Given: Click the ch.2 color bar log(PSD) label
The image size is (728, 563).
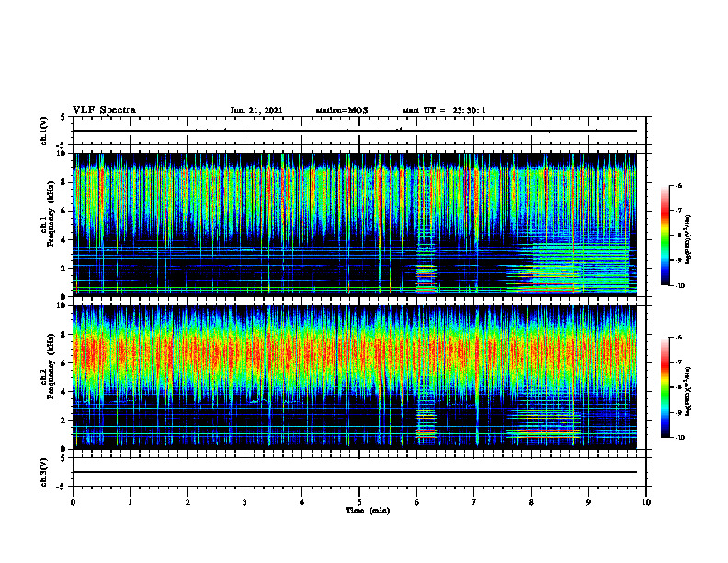Looking at the screenshot, I should 688,391.
